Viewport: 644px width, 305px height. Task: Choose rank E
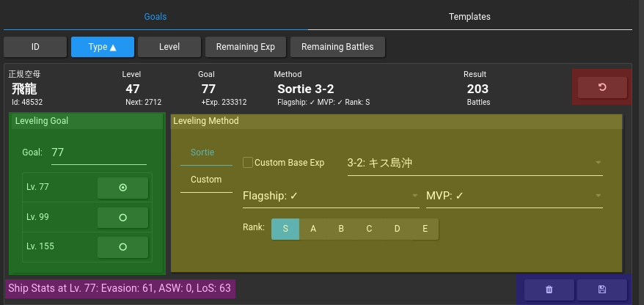[x=425, y=229]
